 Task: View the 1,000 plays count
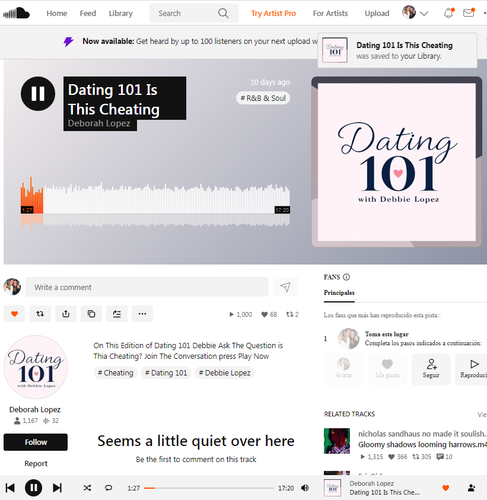click(x=241, y=314)
